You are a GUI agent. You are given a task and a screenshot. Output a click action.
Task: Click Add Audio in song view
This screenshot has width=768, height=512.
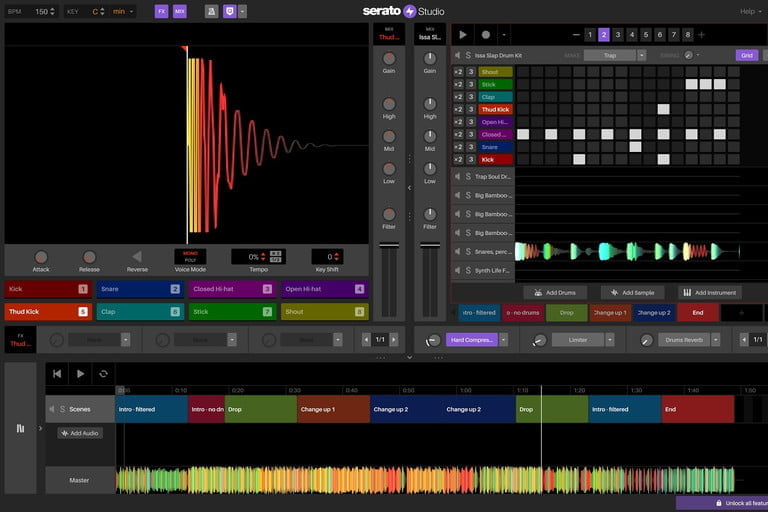click(80, 433)
